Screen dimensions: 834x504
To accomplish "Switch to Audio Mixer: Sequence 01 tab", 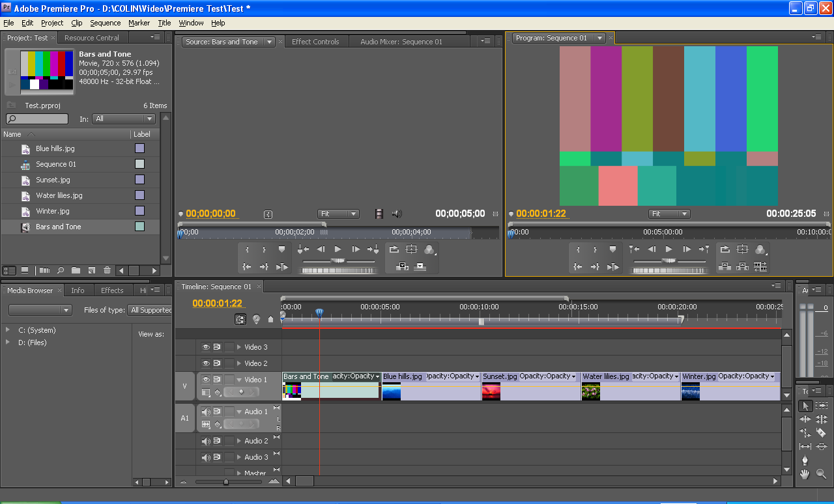I will [401, 42].
